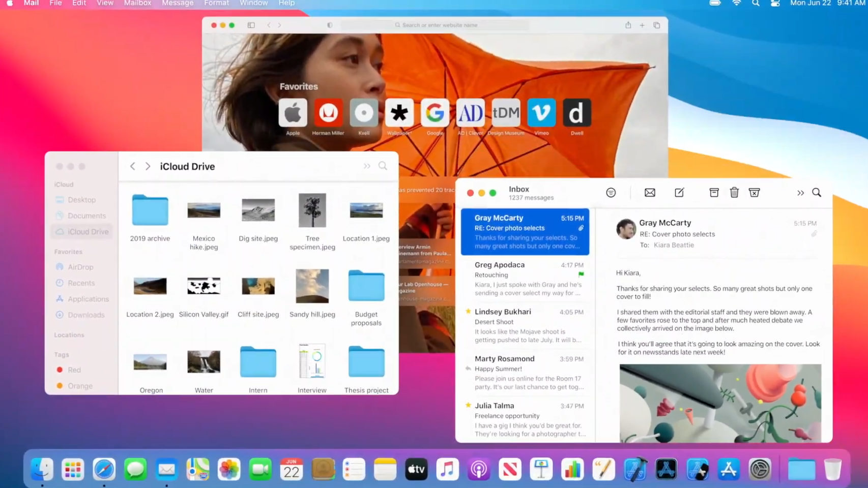Open the Mailbox menu in the menu bar
Screen dimensions: 868x488
pos(137,4)
